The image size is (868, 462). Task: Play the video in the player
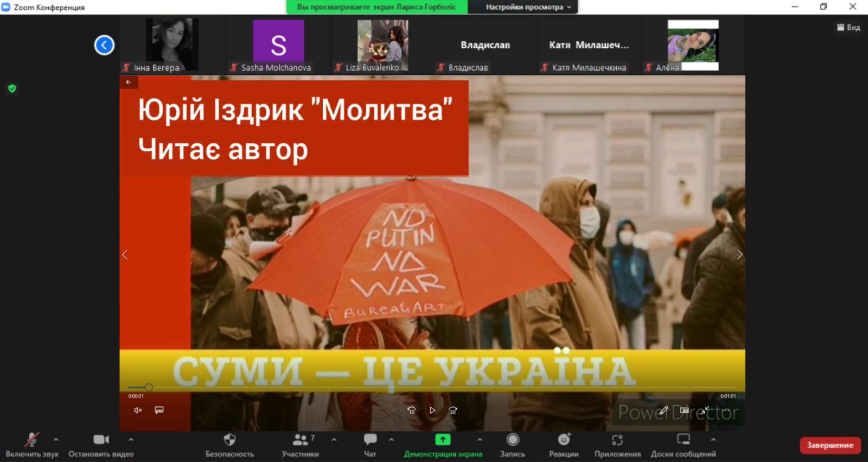[432, 410]
